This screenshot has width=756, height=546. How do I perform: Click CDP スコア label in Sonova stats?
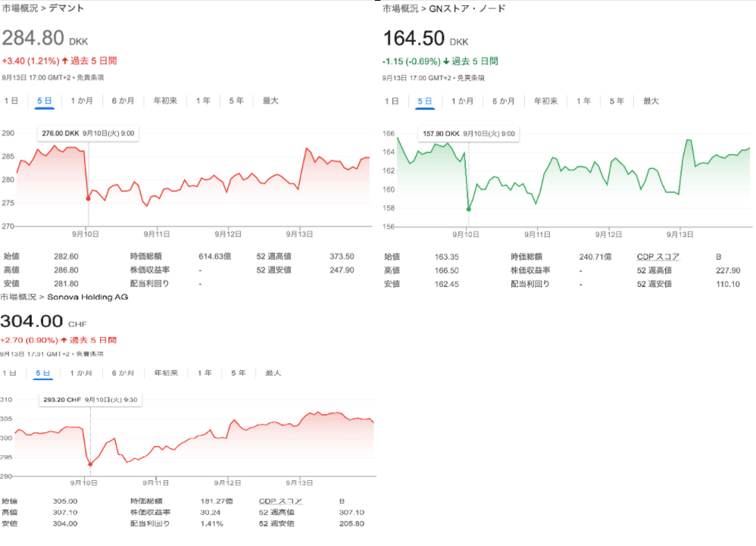point(280,501)
